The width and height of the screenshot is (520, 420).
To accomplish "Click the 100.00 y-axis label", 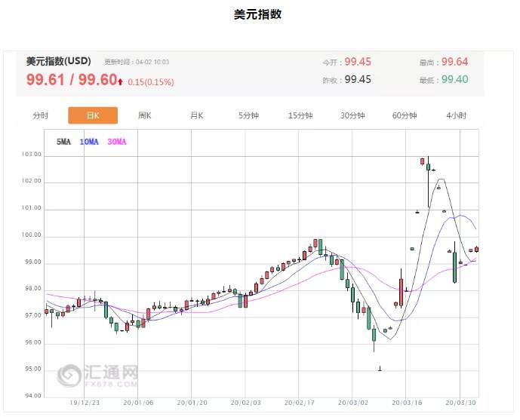I will (x=32, y=235).
